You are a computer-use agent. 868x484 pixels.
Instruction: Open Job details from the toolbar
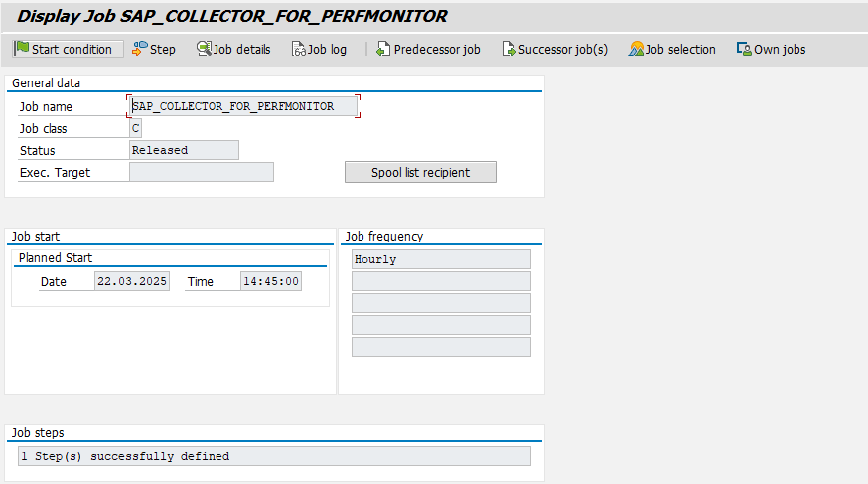233,49
